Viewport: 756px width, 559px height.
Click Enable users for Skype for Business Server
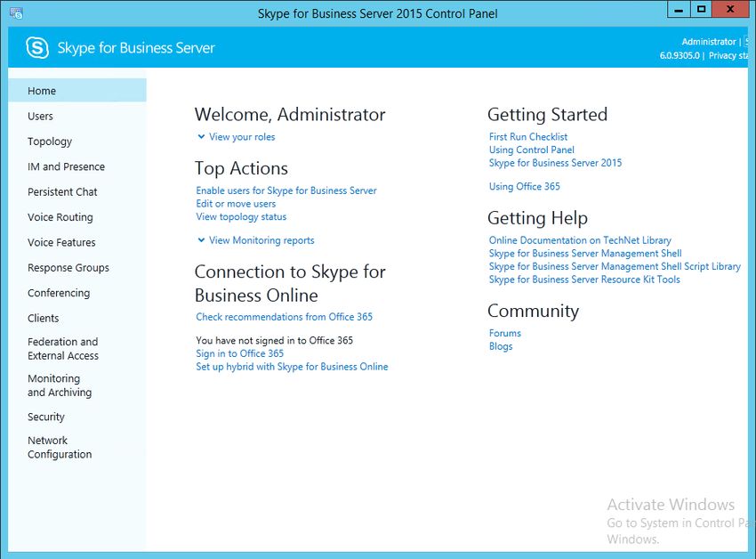coord(286,190)
